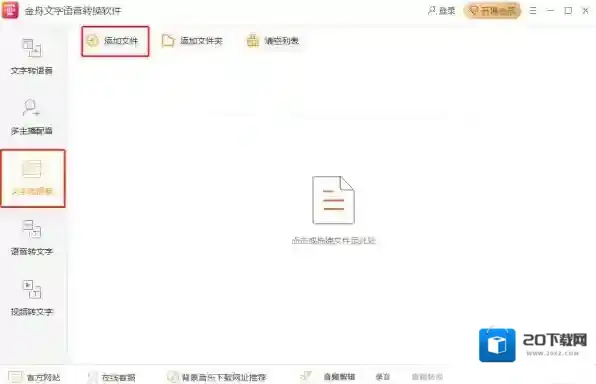
Task: Open the 录音 recording tool
Action: pyautogui.click(x=383, y=376)
